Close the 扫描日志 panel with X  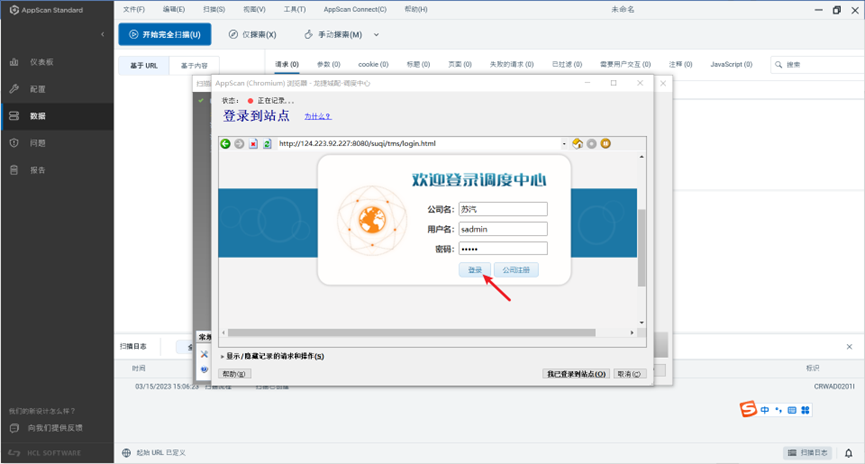(x=850, y=347)
